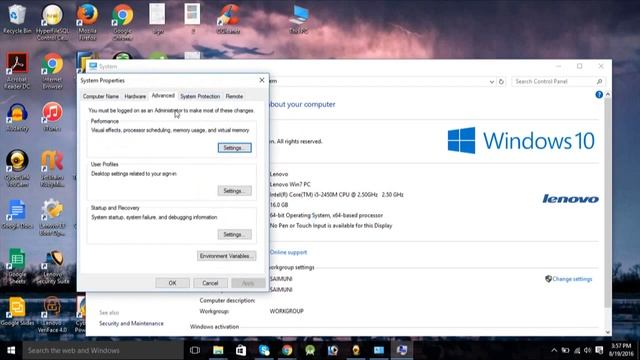Image resolution: width=640 pixels, height=360 pixels.
Task: Close the System Properties dialog
Action: click(262, 80)
